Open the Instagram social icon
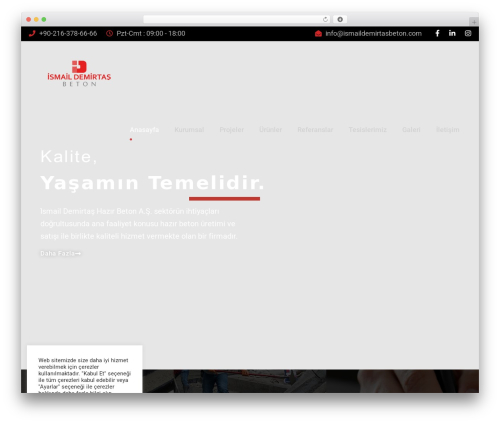Screen dimensions: 500x423 click(x=468, y=33)
